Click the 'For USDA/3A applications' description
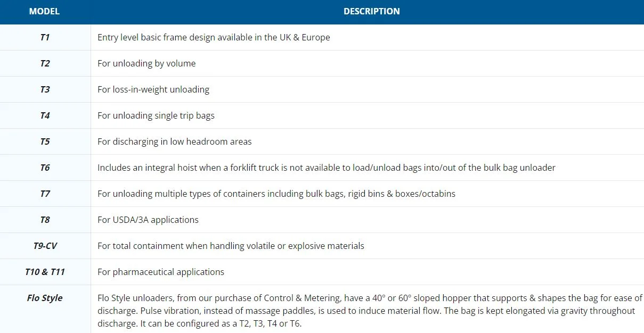Image resolution: width=644 pixels, height=333 pixels. pyautogui.click(x=148, y=220)
